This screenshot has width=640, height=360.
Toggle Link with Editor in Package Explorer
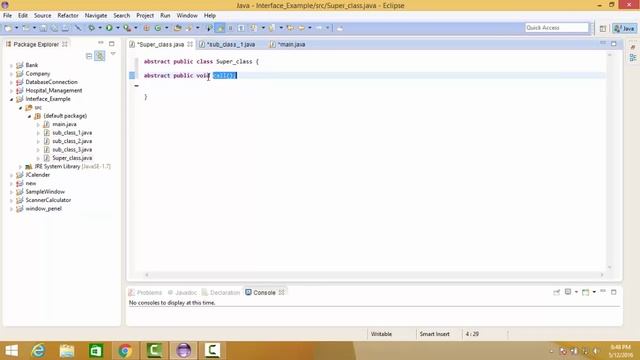point(100,56)
